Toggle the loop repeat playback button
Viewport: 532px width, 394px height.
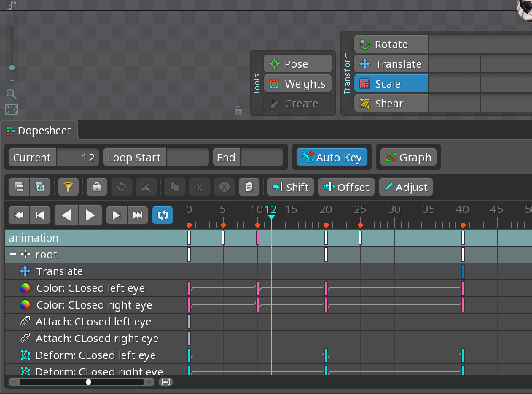click(163, 215)
